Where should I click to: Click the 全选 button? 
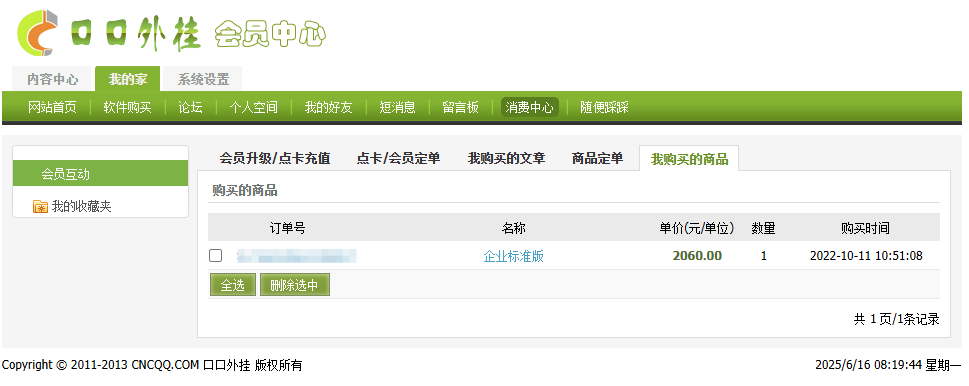point(233,285)
